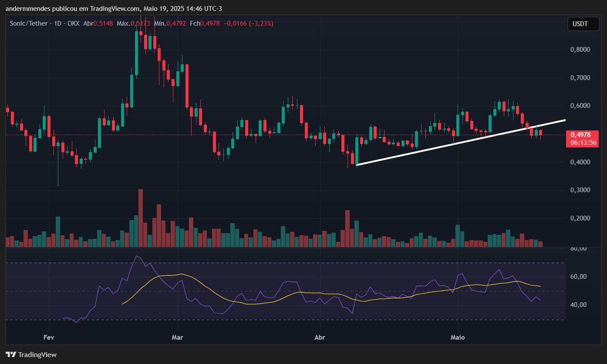Click the Máx.0,5173 high value
Viewport: 607px width, 364px height.
click(x=133, y=23)
